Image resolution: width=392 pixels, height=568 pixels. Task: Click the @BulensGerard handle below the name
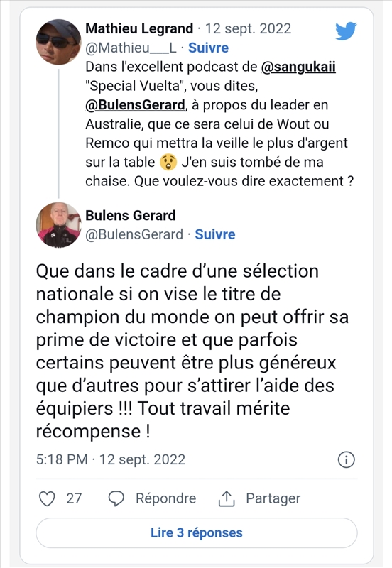[x=134, y=234]
